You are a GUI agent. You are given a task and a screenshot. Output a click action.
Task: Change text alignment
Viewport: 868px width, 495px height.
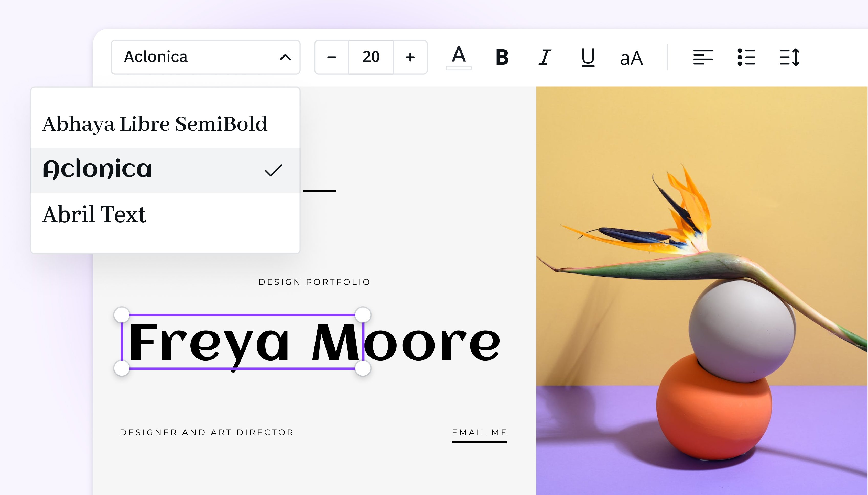(703, 57)
